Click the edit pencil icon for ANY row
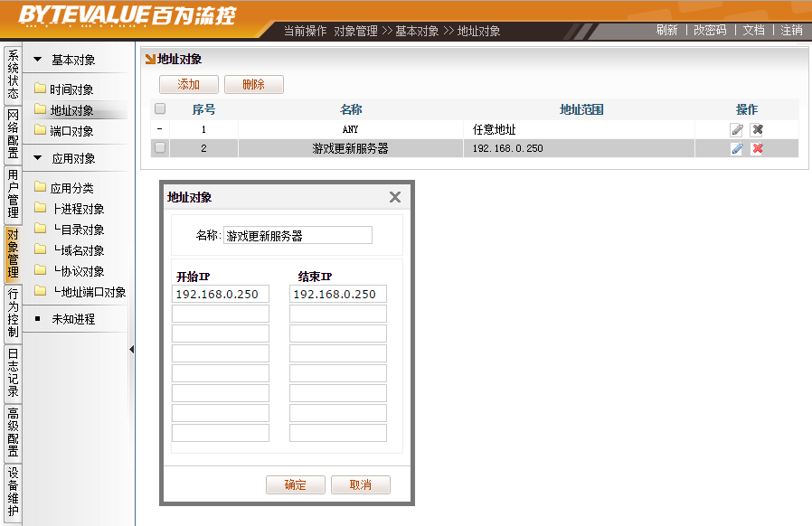This screenshot has height=526, width=812. point(737,129)
